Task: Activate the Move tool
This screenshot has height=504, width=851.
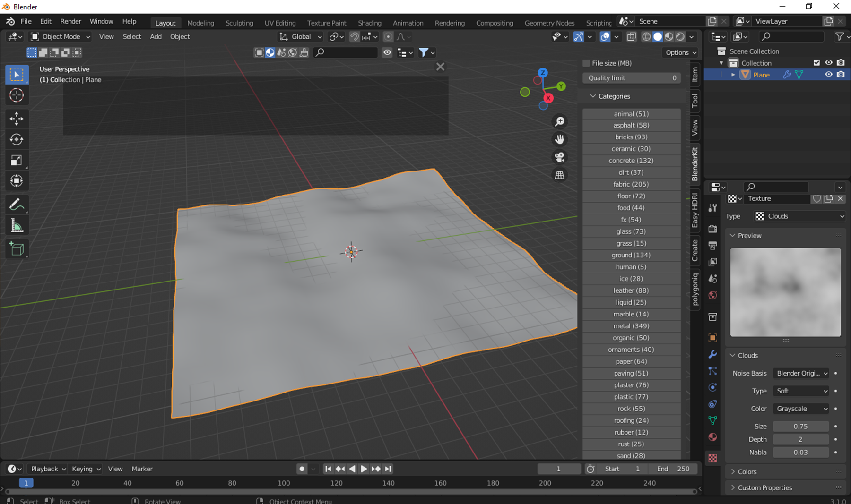Action: point(17,119)
